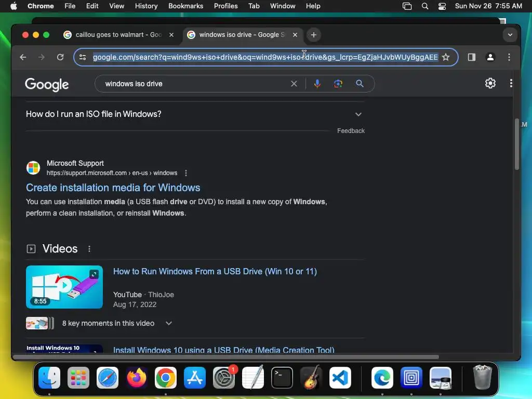Open System Settings from the Dock
532x399 pixels.
(224, 378)
